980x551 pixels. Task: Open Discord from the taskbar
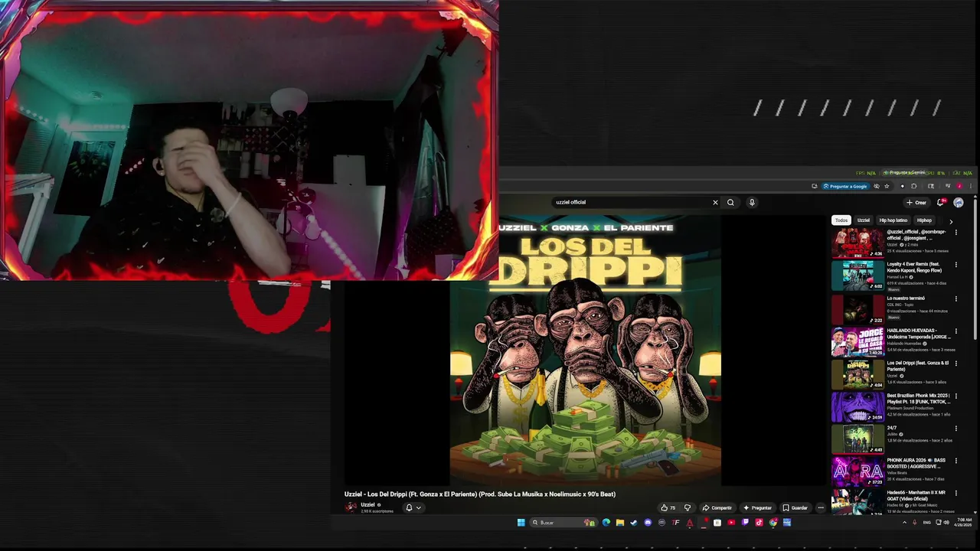pos(648,523)
